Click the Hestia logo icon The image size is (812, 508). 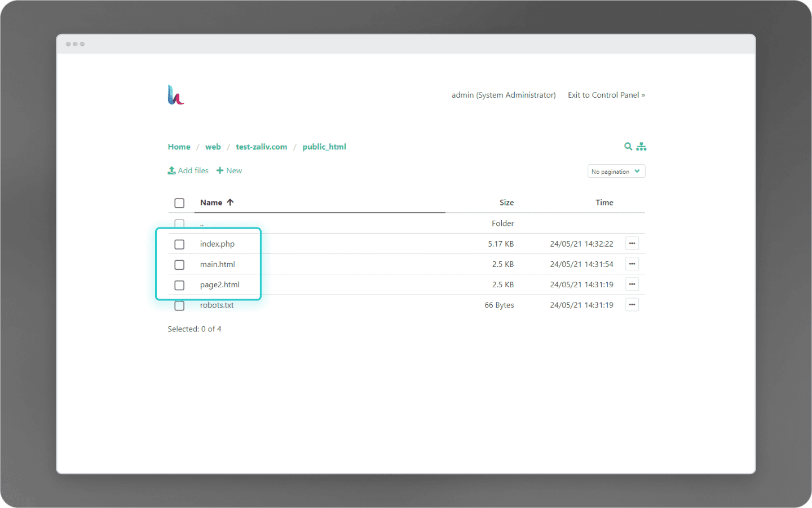176,95
